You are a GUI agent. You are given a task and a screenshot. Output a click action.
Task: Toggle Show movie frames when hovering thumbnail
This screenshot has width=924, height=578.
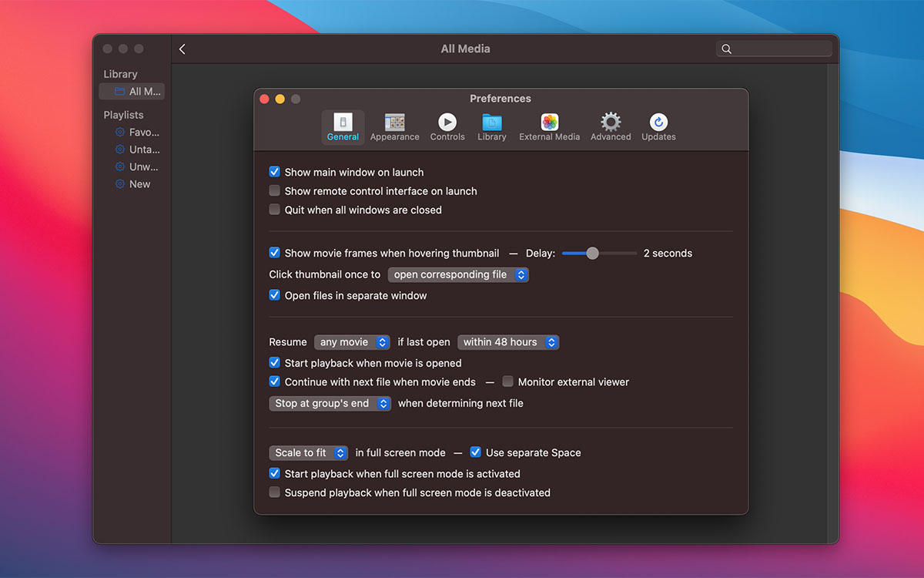pos(274,253)
